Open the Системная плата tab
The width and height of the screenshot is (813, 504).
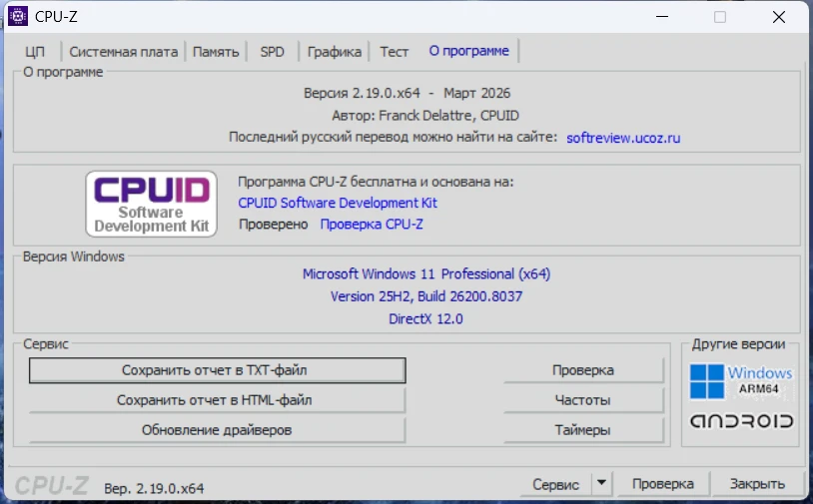[x=123, y=52]
